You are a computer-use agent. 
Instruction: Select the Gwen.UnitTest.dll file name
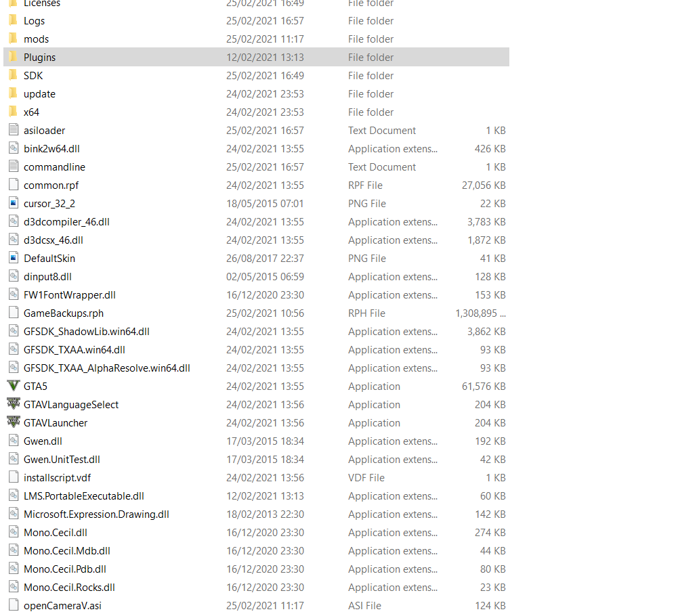[x=62, y=460]
